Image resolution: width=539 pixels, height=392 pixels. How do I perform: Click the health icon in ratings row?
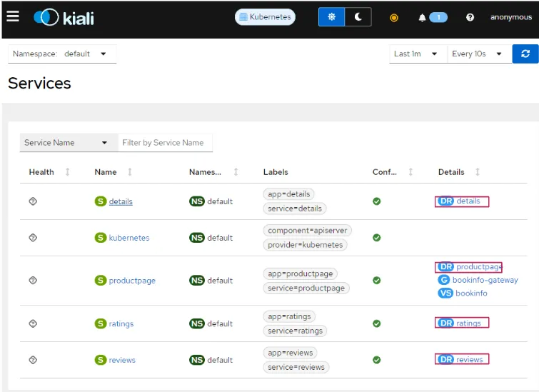point(33,323)
